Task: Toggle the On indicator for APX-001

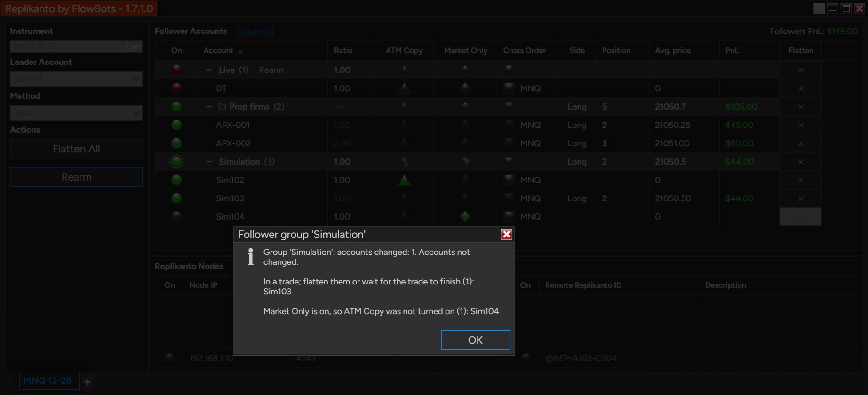Action: [176, 125]
